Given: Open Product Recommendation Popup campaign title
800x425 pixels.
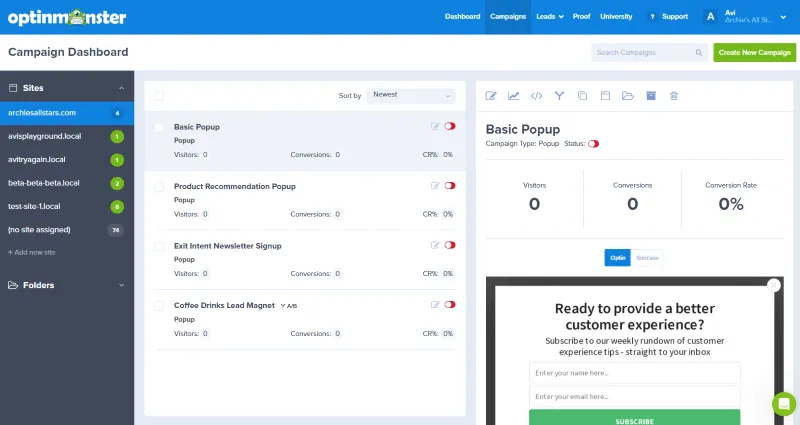Looking at the screenshot, I should 235,187.
